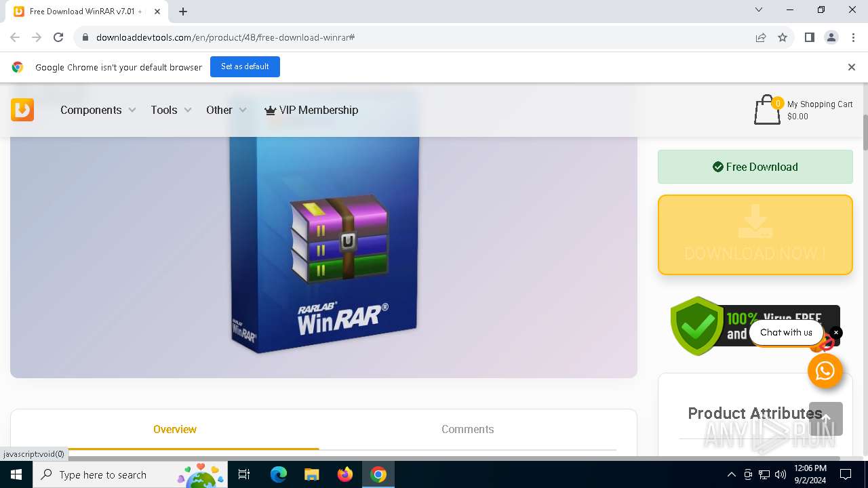Click the Product Attributes heading
The width and height of the screenshot is (868, 488).
point(755,413)
